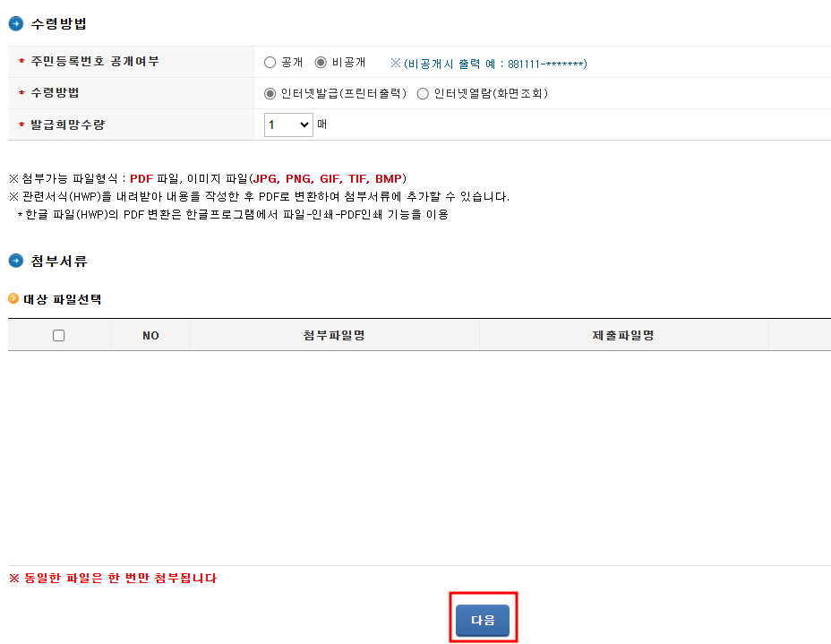The image size is (831, 644).
Task: Click the 첨부서류 section title
Action: (x=55, y=261)
